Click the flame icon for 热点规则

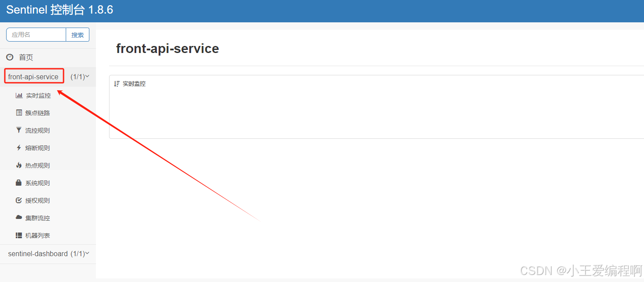coord(19,166)
